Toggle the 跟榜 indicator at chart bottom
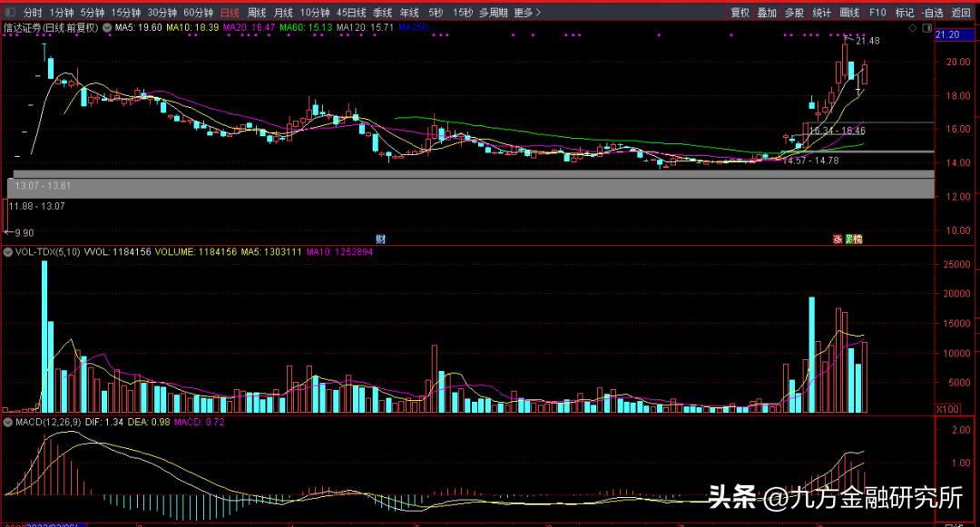Image resolution: width=980 pixels, height=527 pixels. pyautogui.click(x=853, y=239)
